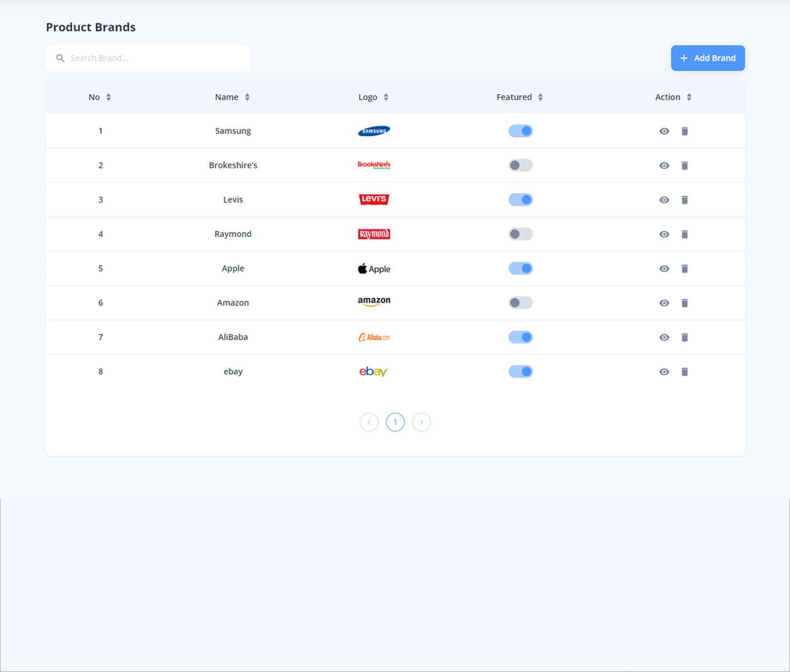Select page 1 in pagination
Image resolution: width=790 pixels, height=672 pixels.
click(395, 422)
